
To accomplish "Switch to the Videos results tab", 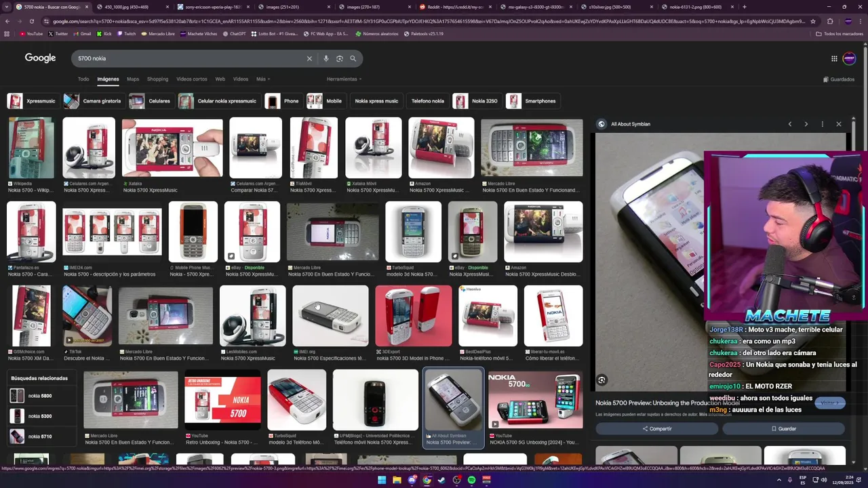I will [241, 79].
